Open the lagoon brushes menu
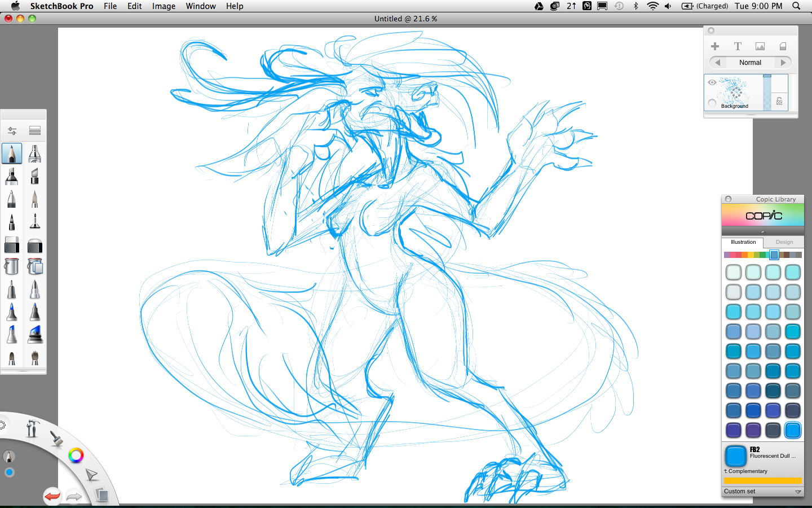The height and width of the screenshot is (508, 812). [56, 439]
